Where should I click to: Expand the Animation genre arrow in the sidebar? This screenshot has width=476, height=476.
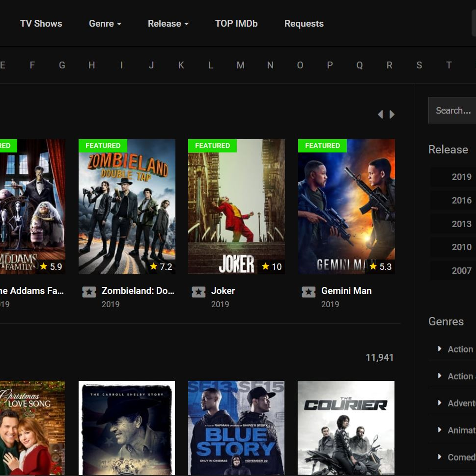440,430
